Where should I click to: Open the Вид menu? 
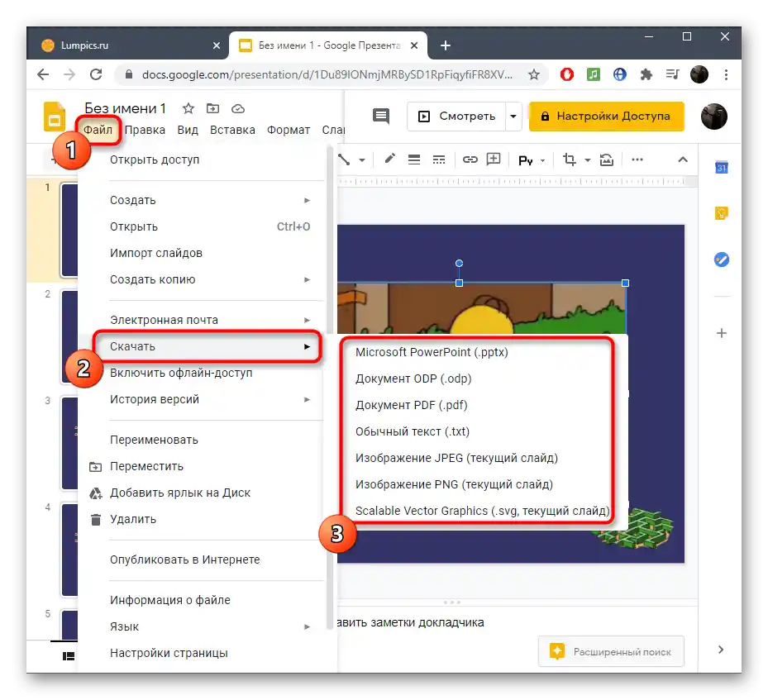[188, 130]
